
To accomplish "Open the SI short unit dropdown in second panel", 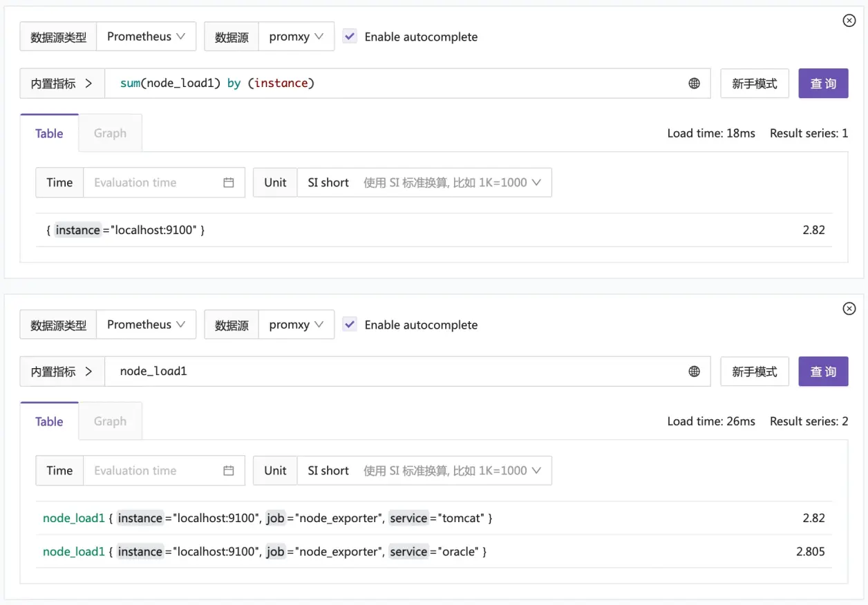I will pyautogui.click(x=424, y=470).
